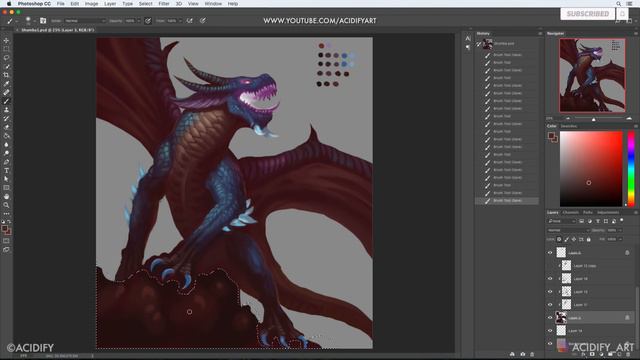Screen dimensions: 640x360
Task: Select the Path Selection tool
Action: click(x=6, y=179)
